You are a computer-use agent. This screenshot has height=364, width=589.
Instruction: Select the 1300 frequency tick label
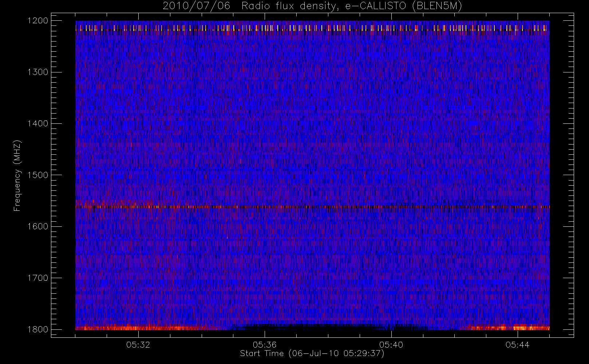tap(38, 72)
